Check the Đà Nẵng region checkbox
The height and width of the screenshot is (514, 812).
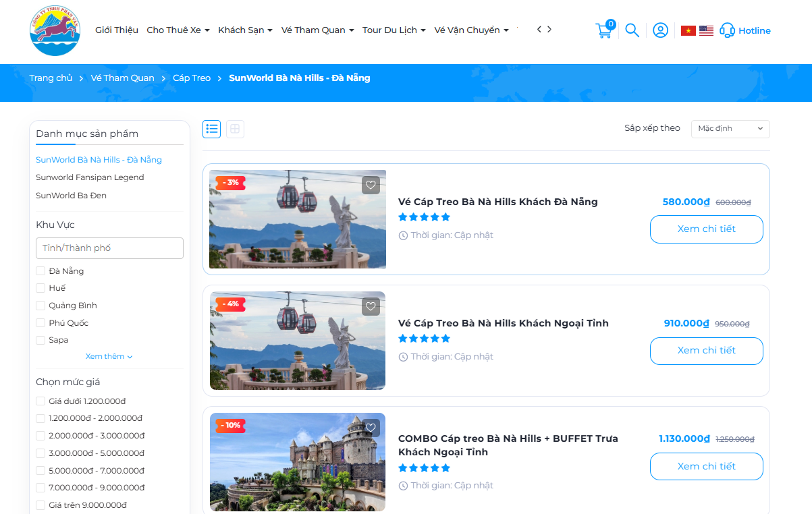(40, 271)
